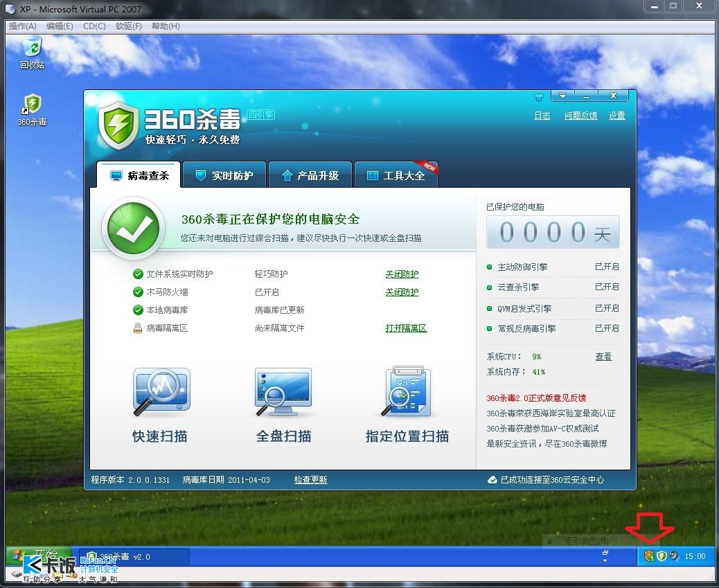This screenshot has height=588, width=719.
Task: Click 检查更新 check for updates link
Action: (x=310, y=480)
